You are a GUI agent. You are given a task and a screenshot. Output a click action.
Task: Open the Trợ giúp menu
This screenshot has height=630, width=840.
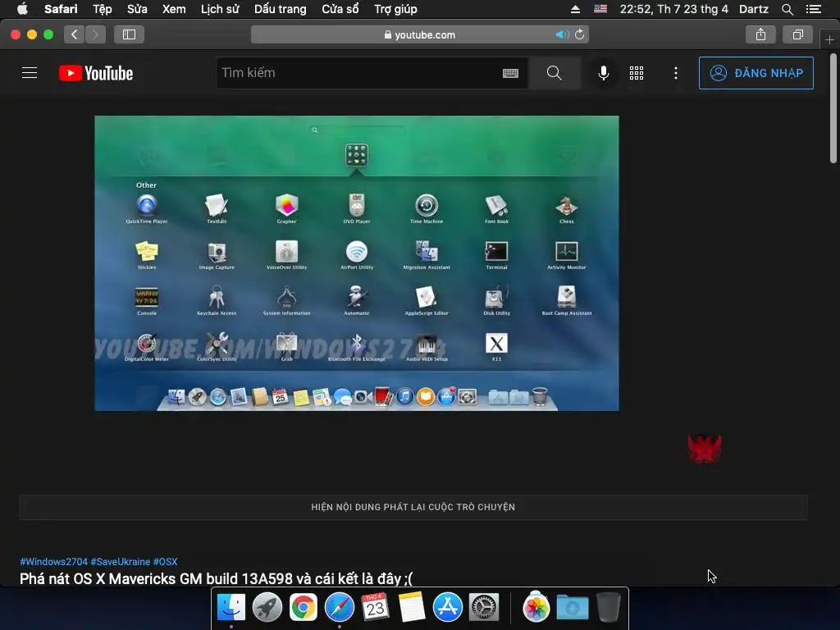[x=395, y=9]
